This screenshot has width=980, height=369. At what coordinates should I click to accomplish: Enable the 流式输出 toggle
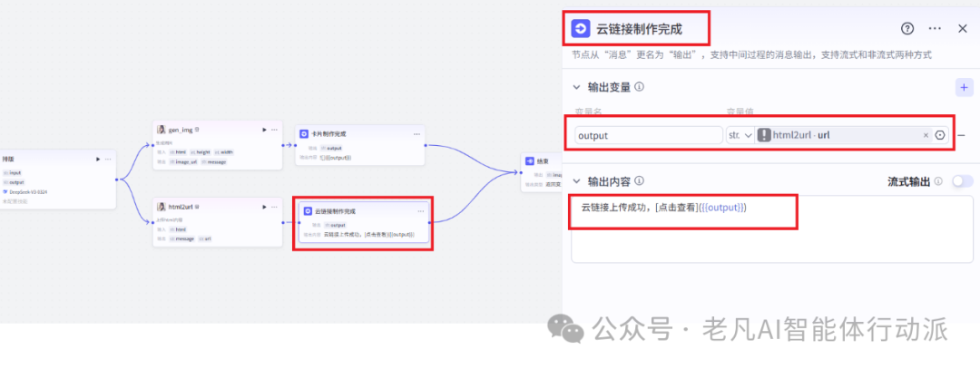(963, 181)
